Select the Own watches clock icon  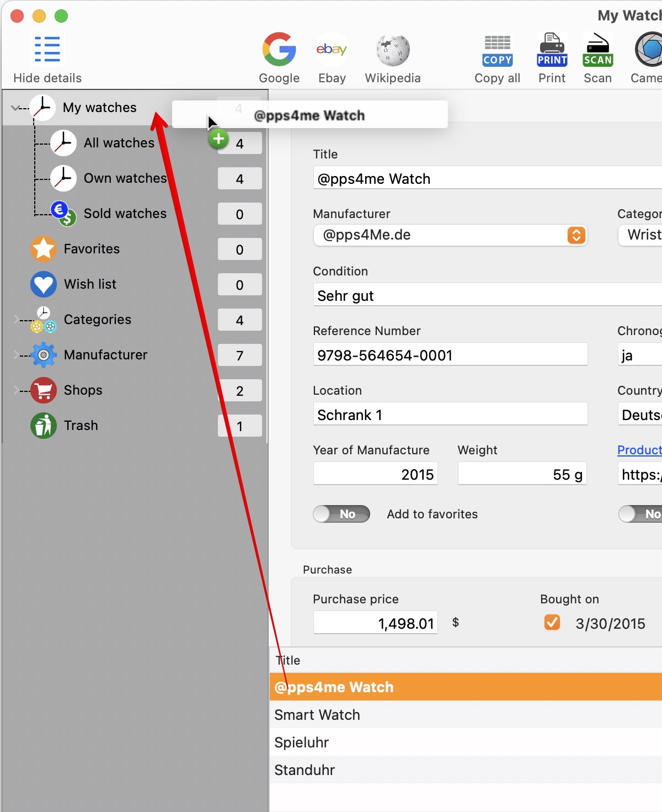(63, 178)
